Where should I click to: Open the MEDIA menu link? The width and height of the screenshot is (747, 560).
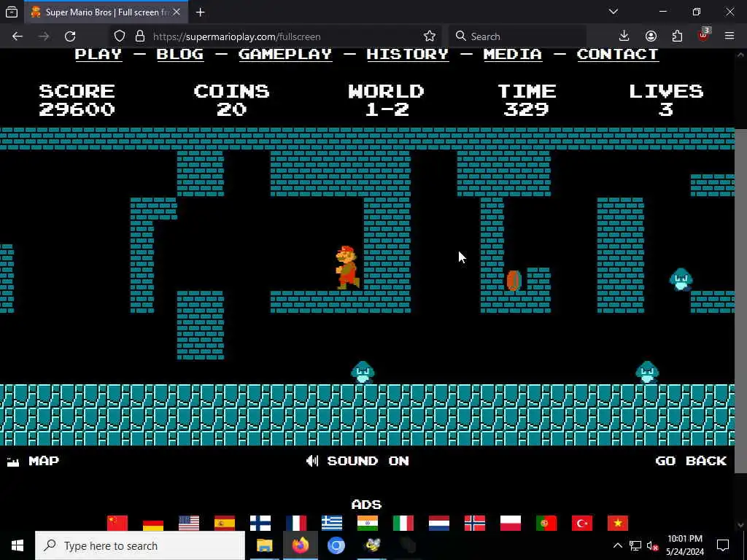point(513,54)
